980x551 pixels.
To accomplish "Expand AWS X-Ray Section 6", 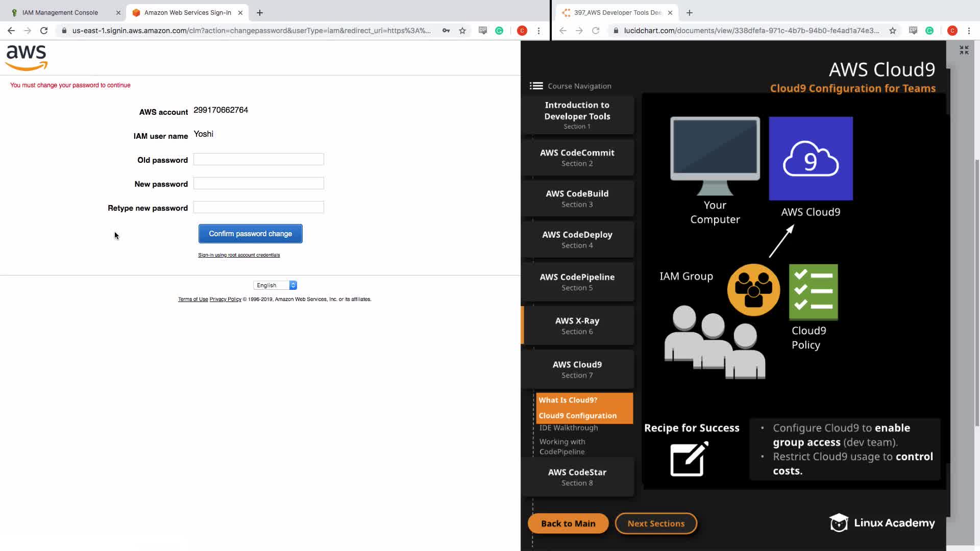I will click(577, 325).
